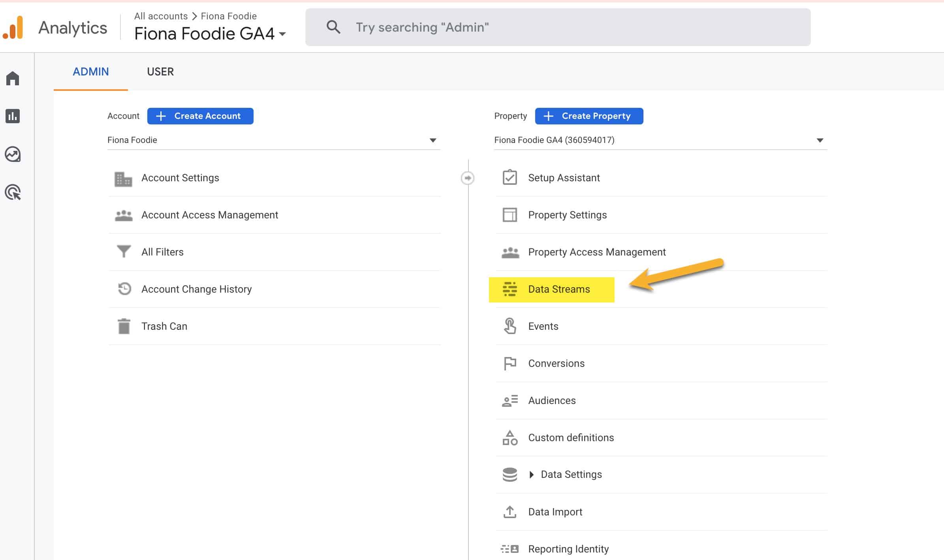The height and width of the screenshot is (560, 944).
Task: Click the Create Property button
Action: [x=589, y=116]
